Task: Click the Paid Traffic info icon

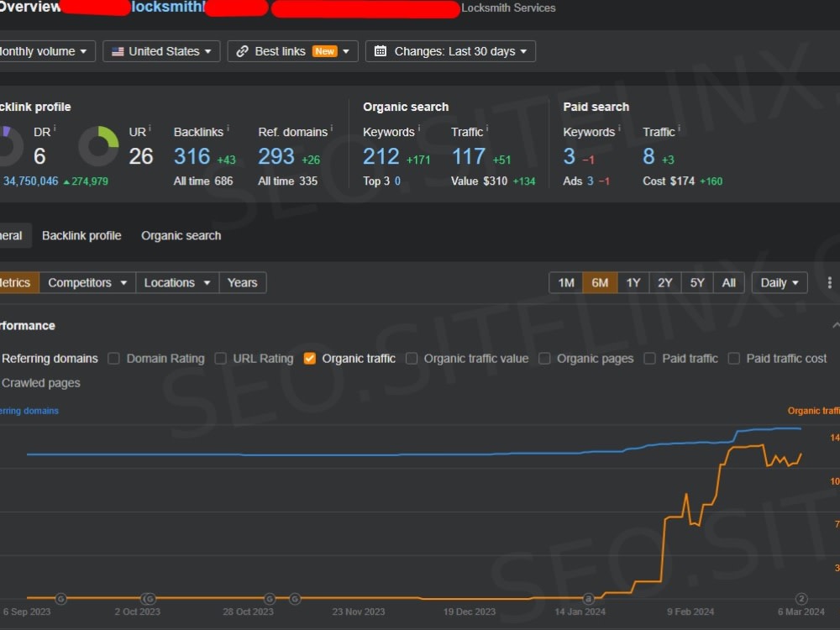Action: [679, 128]
